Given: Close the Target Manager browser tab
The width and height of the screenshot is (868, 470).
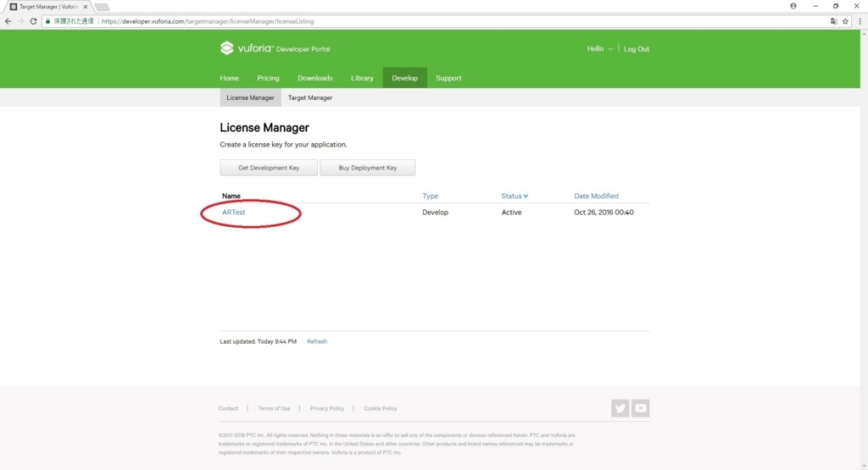Looking at the screenshot, I should pos(86,7).
